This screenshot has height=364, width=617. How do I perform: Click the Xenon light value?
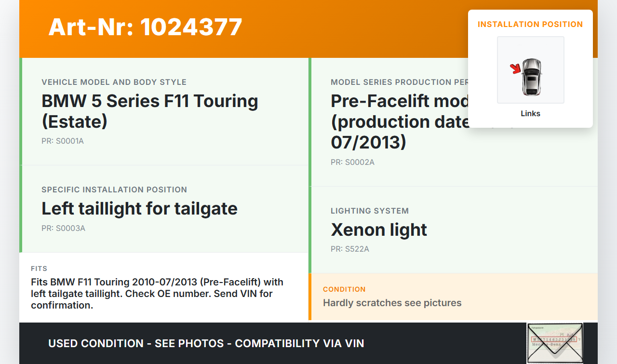[x=379, y=229]
